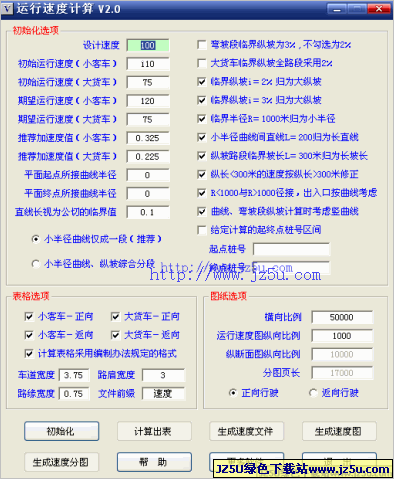Toggle 临界半径R=1000米归为小半径 checkbox

point(202,119)
